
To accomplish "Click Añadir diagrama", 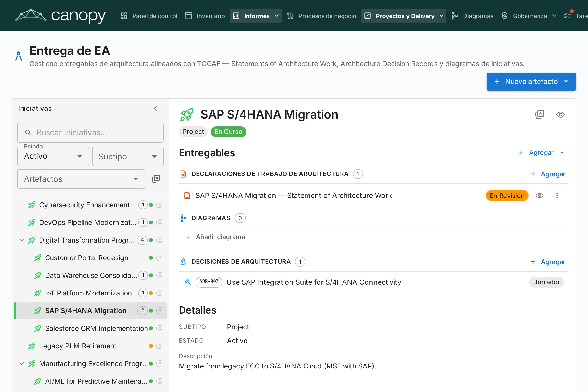I will pos(216,237).
